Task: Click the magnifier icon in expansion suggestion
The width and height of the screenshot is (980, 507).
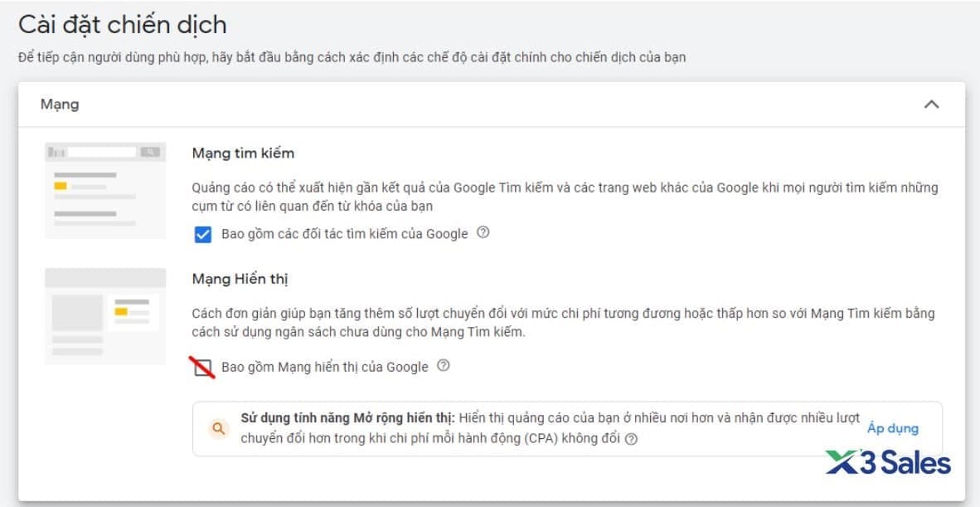Action: 218,428
